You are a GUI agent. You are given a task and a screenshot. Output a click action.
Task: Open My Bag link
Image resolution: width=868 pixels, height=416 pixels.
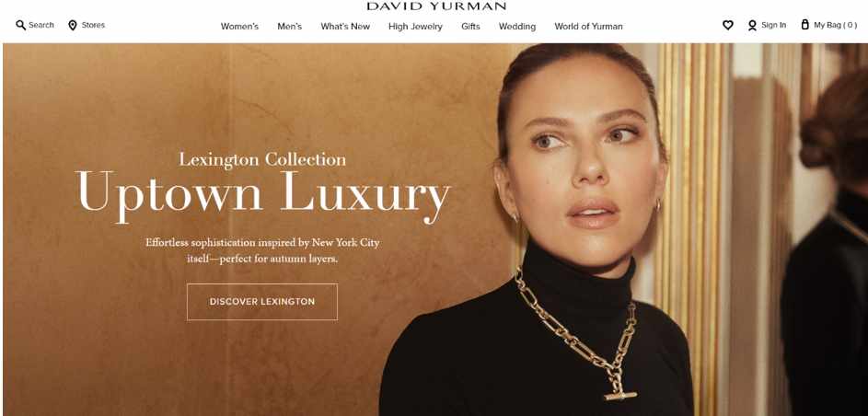836,25
